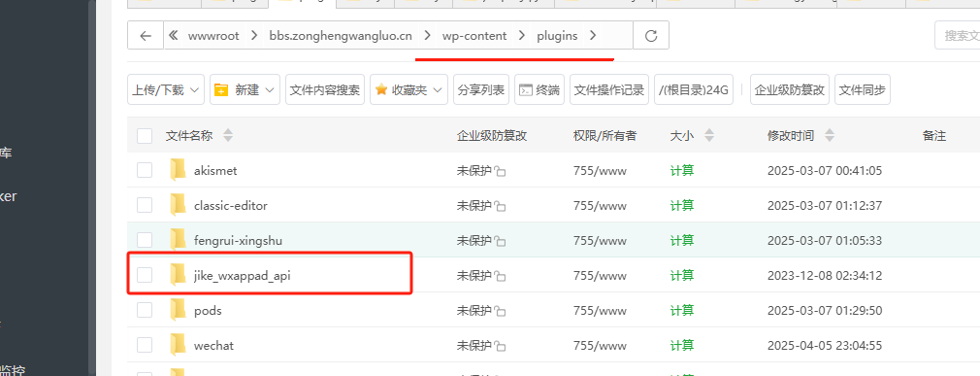980x376 pixels.
Task: Open 企业级防篡改 toolbar button
Action: pos(790,90)
